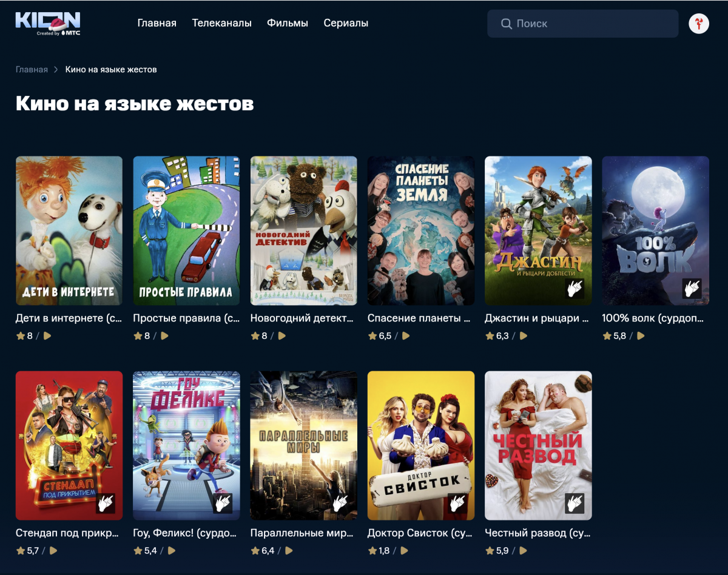Screen dimensions: 728x575
Task: Switch to Сериалы section
Action: pos(346,23)
